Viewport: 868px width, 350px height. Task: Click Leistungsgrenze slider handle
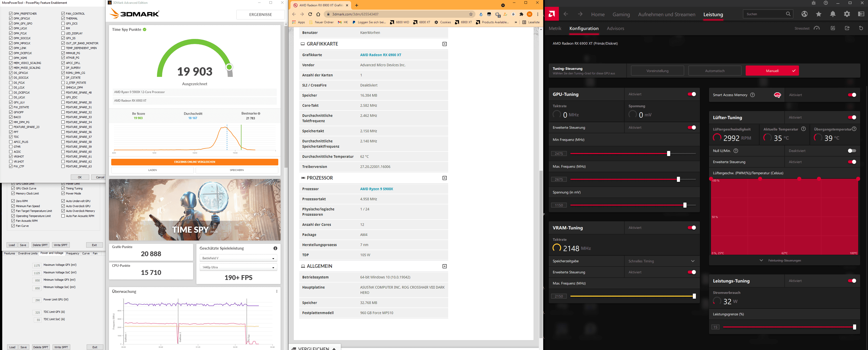(x=854, y=327)
